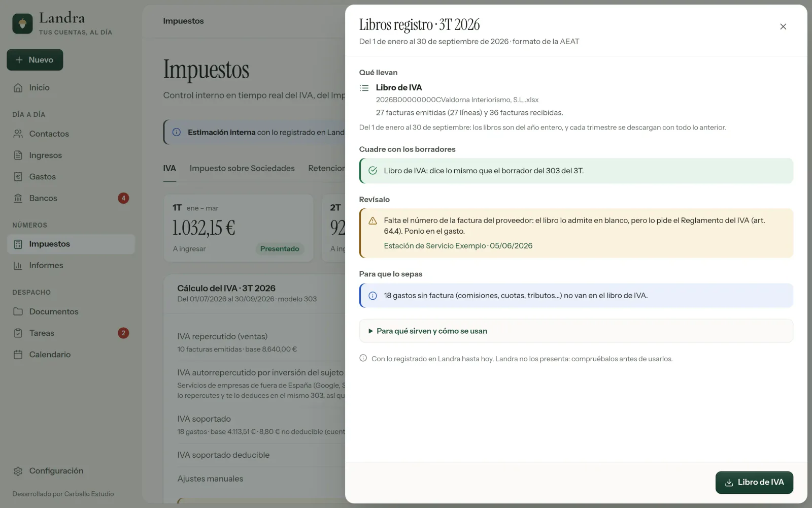Viewport: 812px width, 508px height.
Task: Download the Libro de IVA file
Action: pyautogui.click(x=754, y=483)
